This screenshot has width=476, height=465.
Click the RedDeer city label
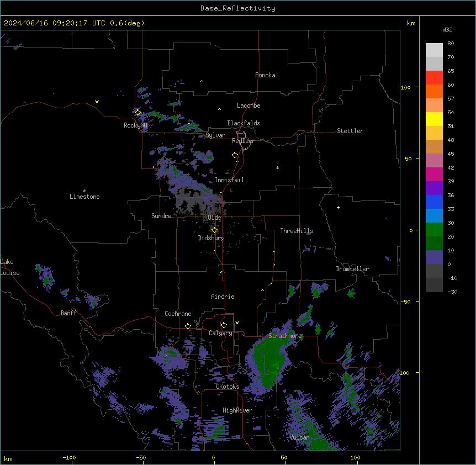243,141
